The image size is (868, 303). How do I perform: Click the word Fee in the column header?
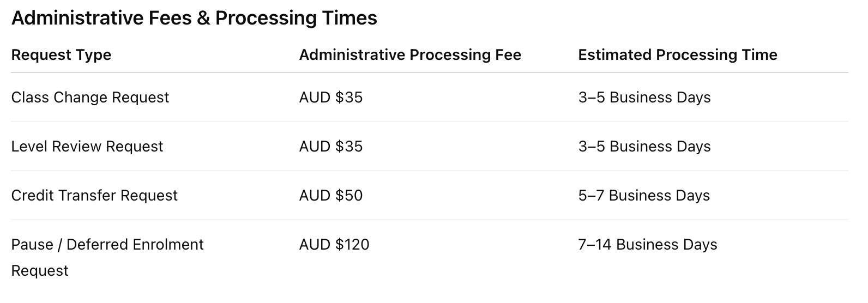(x=508, y=55)
